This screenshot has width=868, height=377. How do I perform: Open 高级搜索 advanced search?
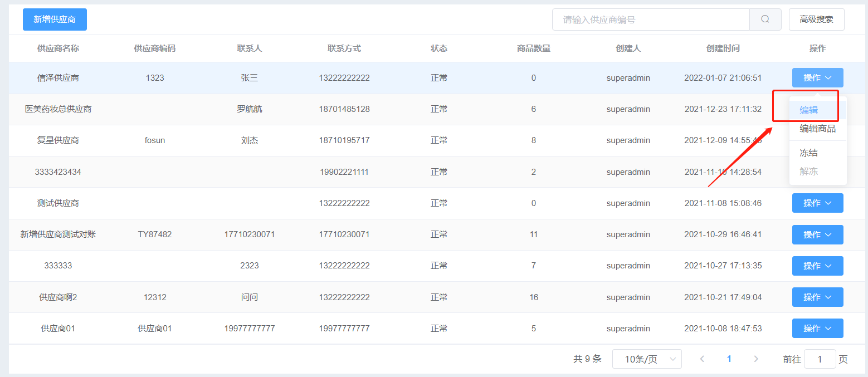[817, 19]
